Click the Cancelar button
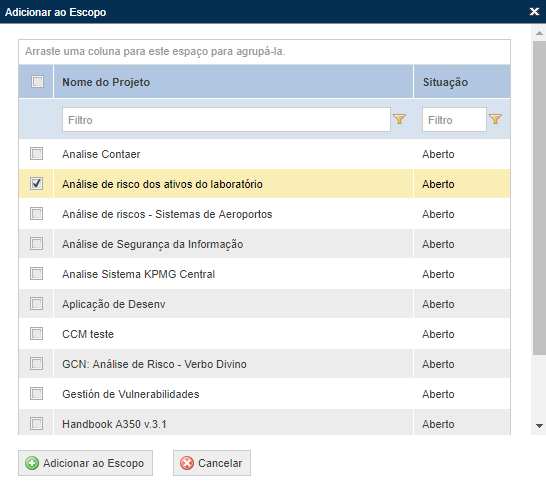This screenshot has width=546, height=494. pyautogui.click(x=212, y=463)
